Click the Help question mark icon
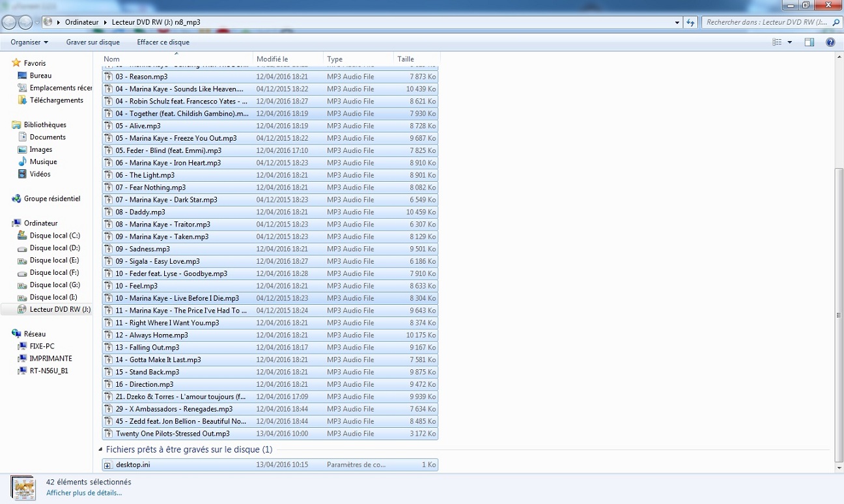Image resolution: width=844 pixels, height=504 pixels. [830, 42]
